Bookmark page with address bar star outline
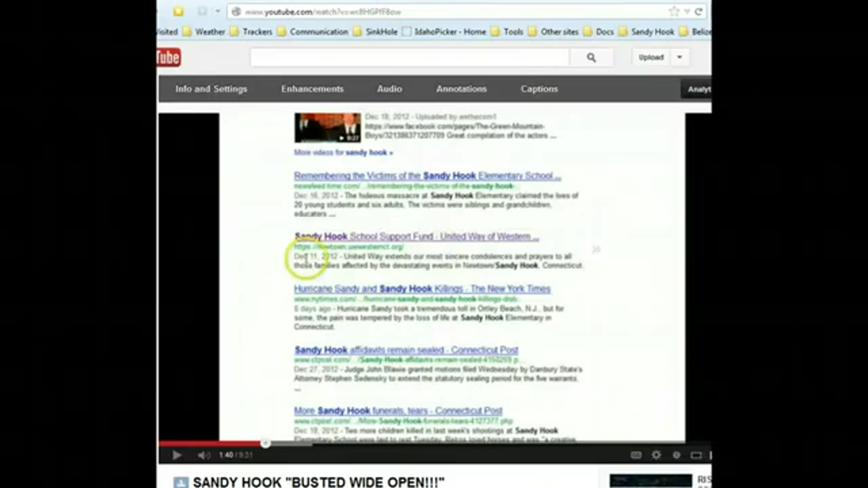Screen dimensions: 868x488 point(673,12)
